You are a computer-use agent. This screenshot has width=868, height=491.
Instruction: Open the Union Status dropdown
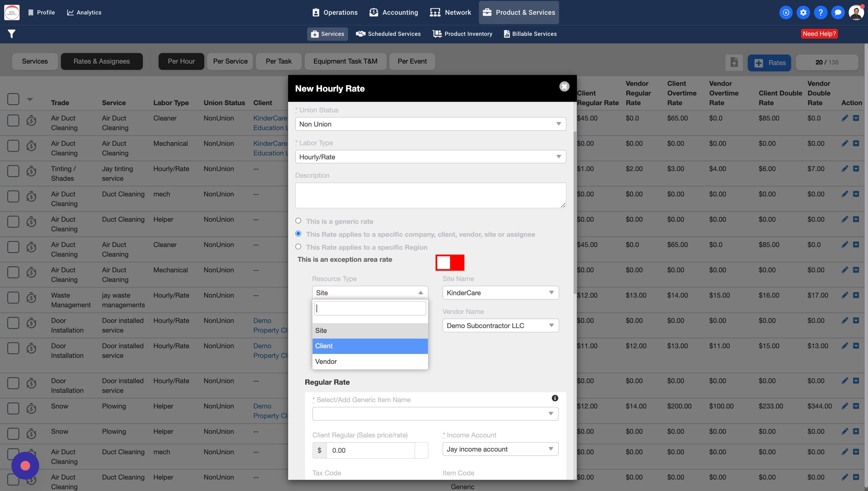430,124
